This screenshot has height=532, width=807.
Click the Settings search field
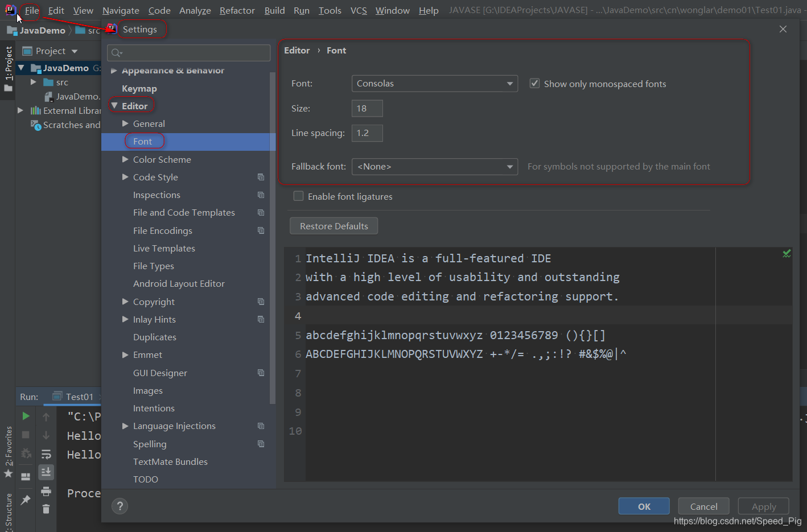[x=189, y=53]
